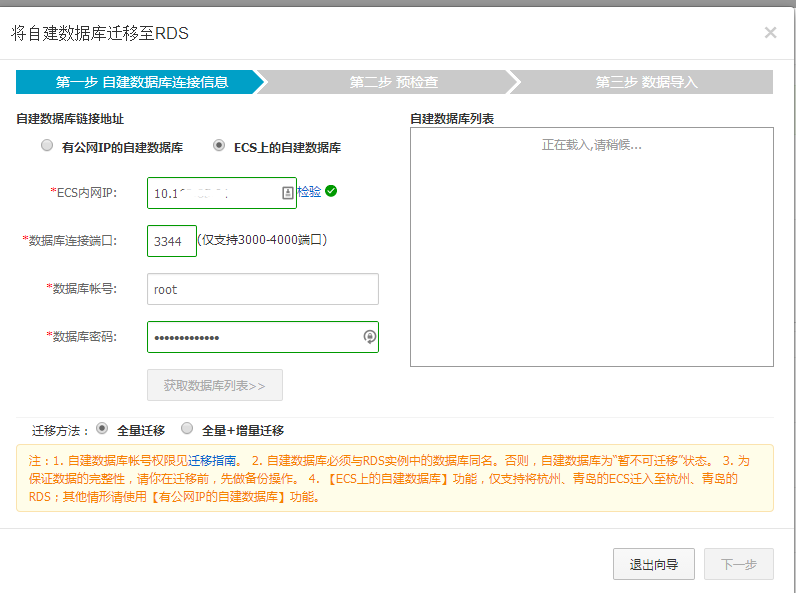Click the 数据库帐号 field containing root
This screenshot has width=796, height=593.
coord(262,289)
